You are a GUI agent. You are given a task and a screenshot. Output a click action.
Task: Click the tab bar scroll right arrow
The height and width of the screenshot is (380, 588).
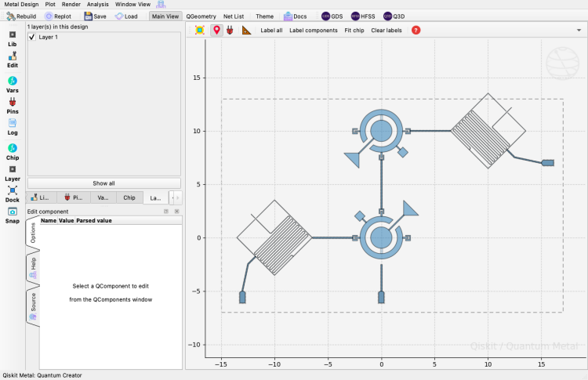[x=178, y=197]
